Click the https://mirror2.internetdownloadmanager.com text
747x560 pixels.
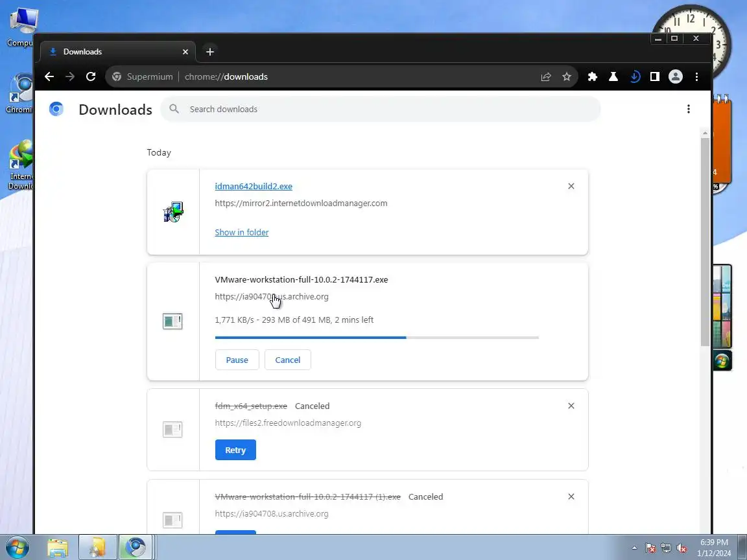click(301, 204)
